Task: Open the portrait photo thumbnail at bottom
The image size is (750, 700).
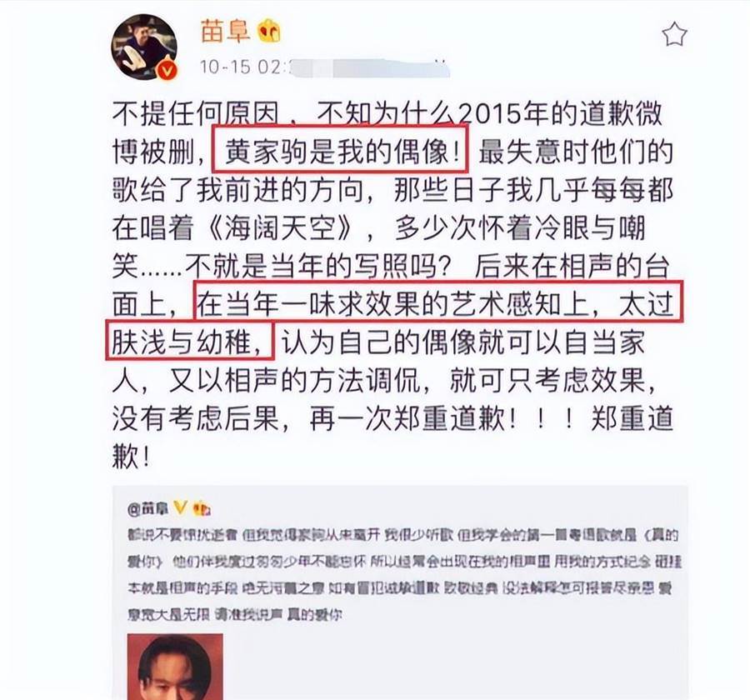Action: [175, 667]
